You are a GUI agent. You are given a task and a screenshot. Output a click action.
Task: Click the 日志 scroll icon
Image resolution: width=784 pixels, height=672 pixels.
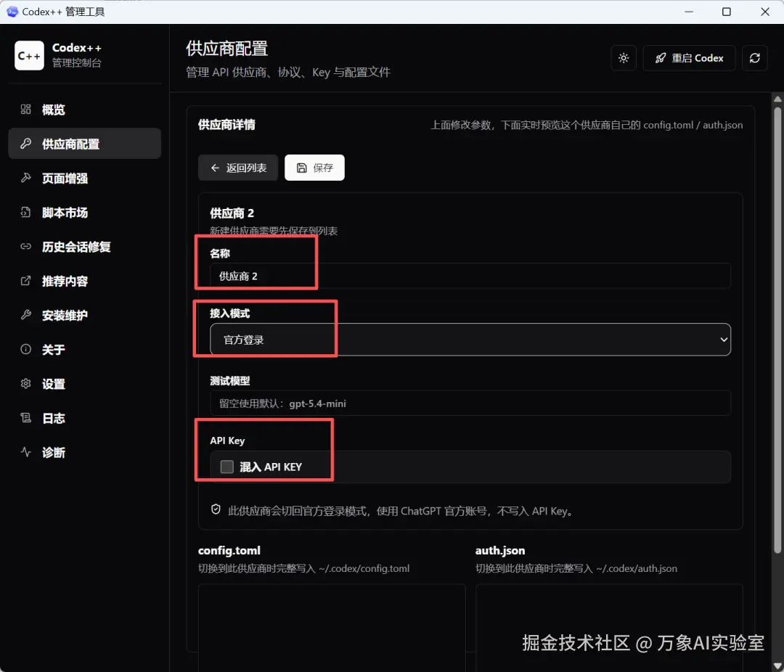tap(25, 418)
